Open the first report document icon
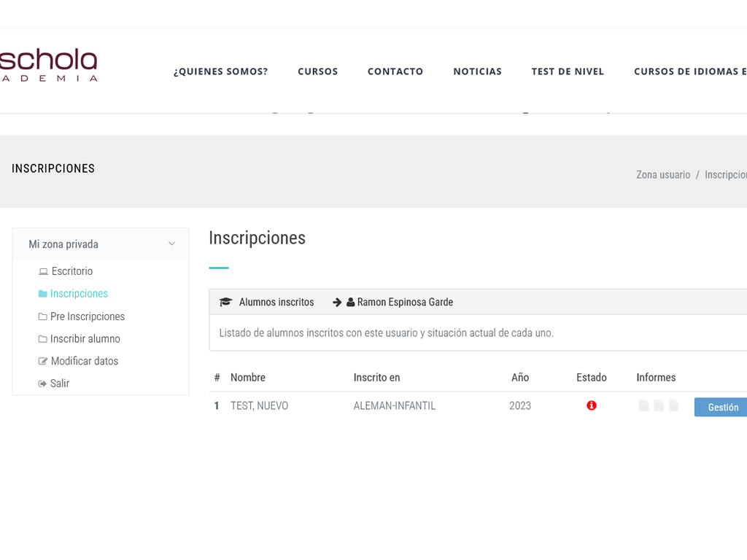 [643, 405]
